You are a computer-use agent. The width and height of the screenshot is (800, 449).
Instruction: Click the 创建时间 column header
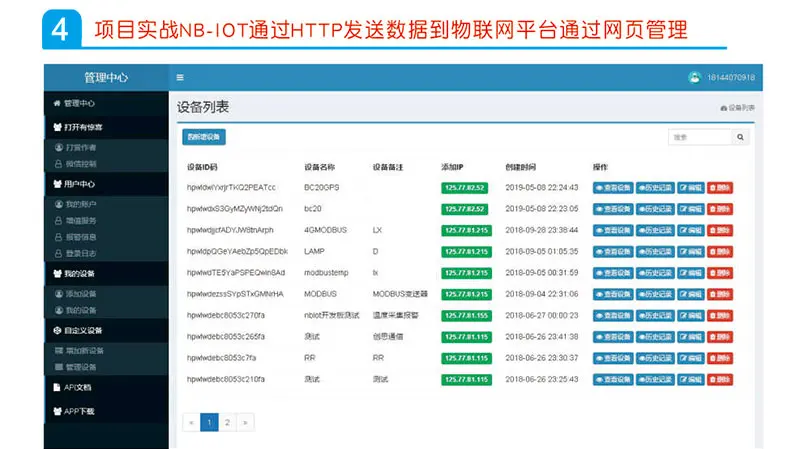point(520,167)
